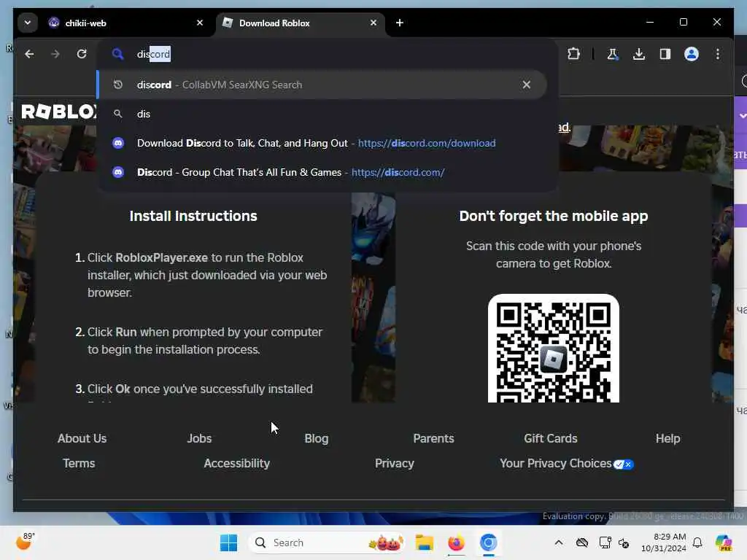Open the Parents footer link

(433, 438)
